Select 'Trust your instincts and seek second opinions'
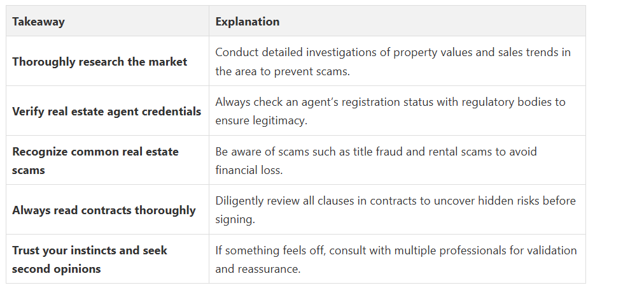Image resolution: width=644 pixels, height=290 pixels. pos(90,259)
